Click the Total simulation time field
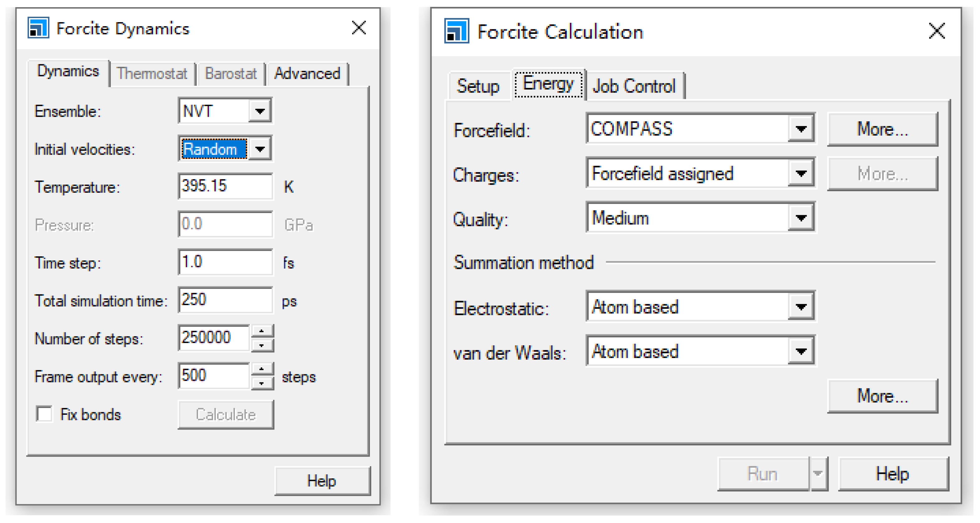Image resolution: width=980 pixels, height=523 pixels. point(225,300)
